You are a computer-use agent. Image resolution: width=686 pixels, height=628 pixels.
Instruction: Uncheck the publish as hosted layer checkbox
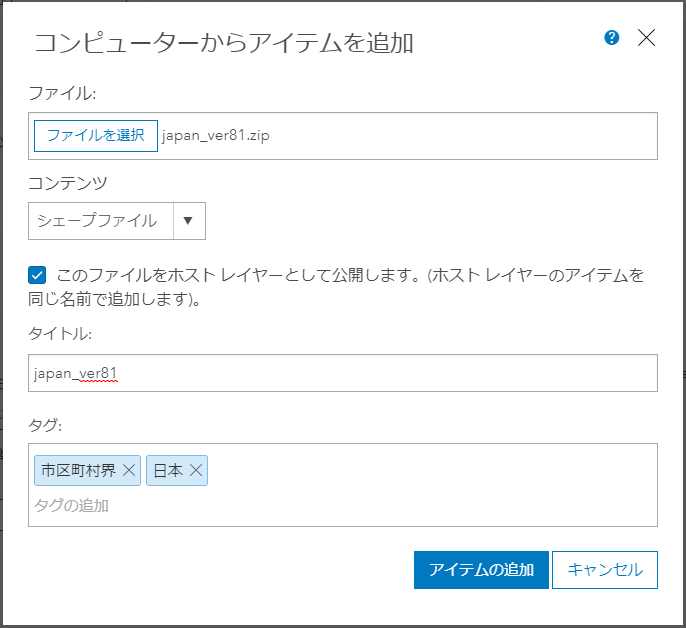tap(37, 275)
